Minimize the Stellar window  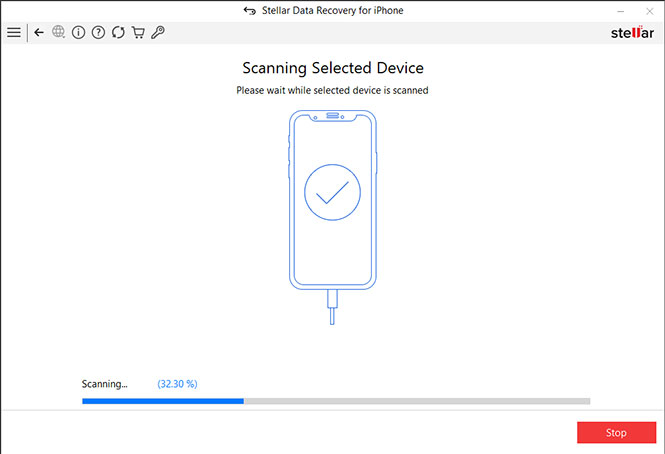tap(620, 11)
